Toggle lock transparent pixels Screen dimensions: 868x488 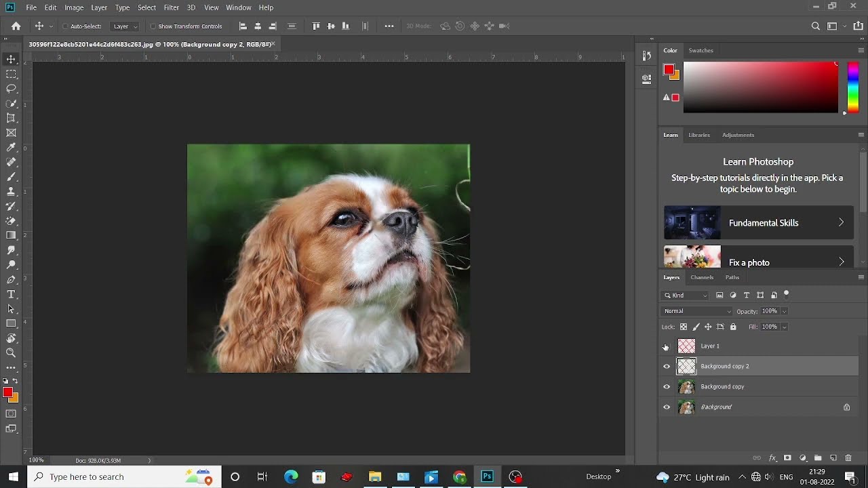(x=684, y=327)
